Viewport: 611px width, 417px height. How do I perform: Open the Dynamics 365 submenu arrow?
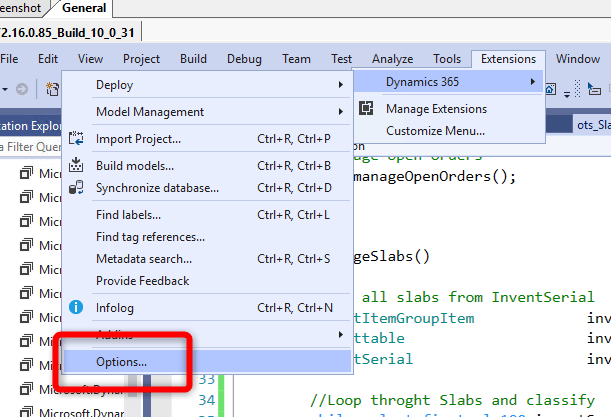[x=533, y=81]
